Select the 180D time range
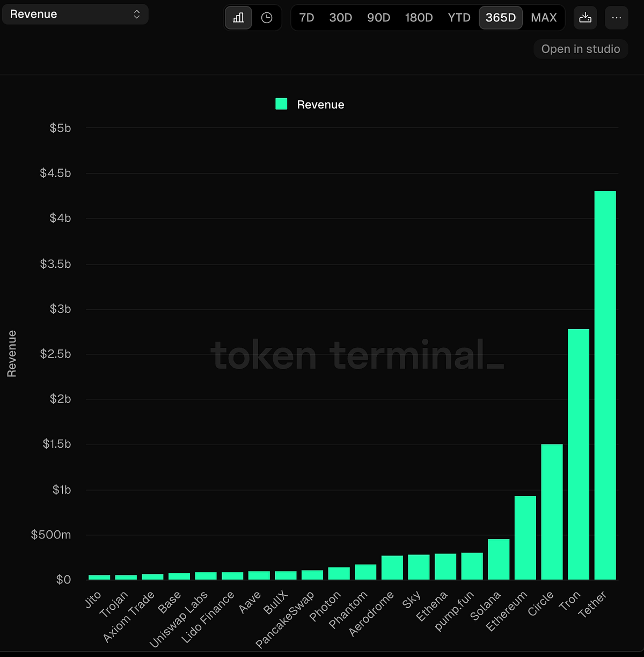 [x=419, y=18]
